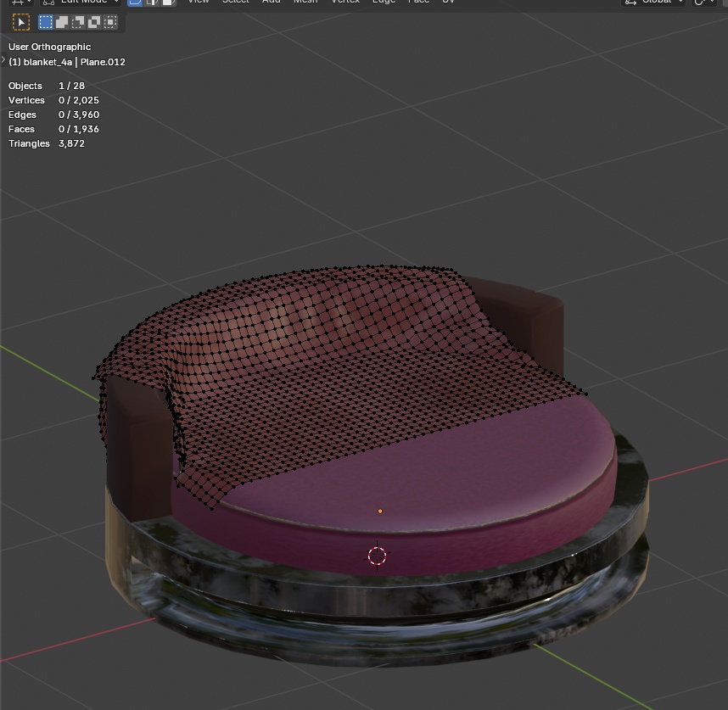The width and height of the screenshot is (728, 710).
Task: Expand the viewport text overlay arrow
Action: tap(3, 60)
